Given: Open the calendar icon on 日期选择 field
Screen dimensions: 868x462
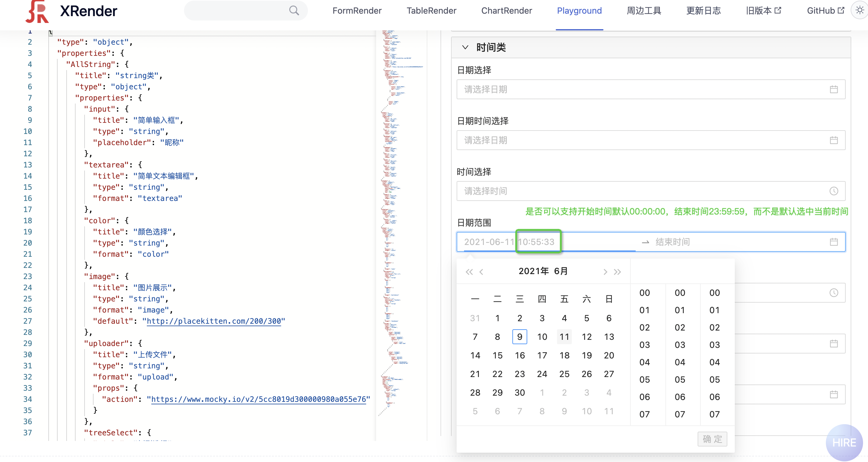Looking at the screenshot, I should click(835, 89).
